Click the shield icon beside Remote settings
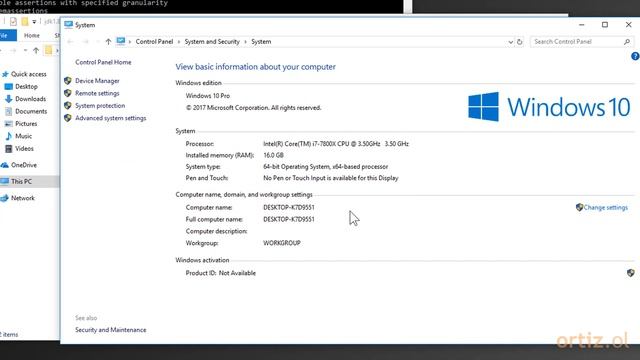640x360 pixels. [x=68, y=93]
